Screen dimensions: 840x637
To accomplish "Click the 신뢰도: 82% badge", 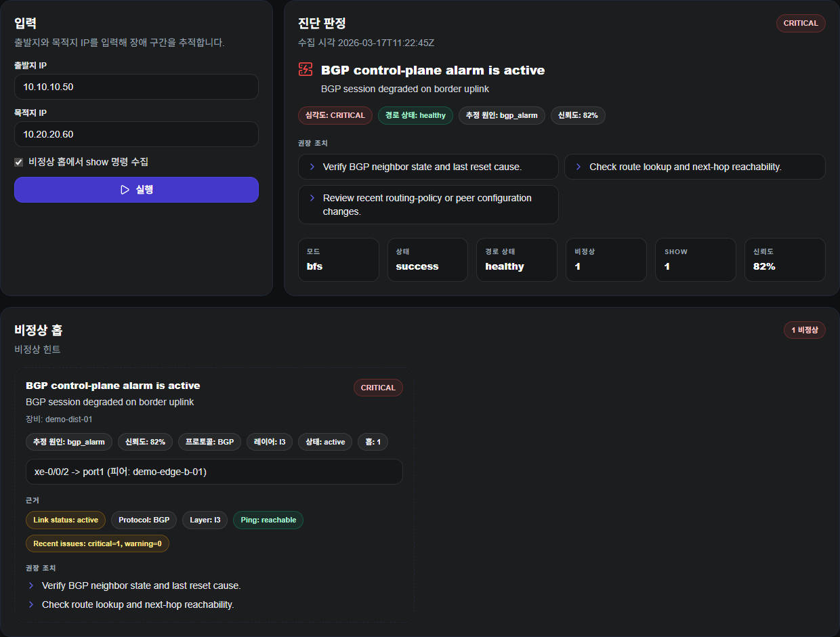I will 578,115.
